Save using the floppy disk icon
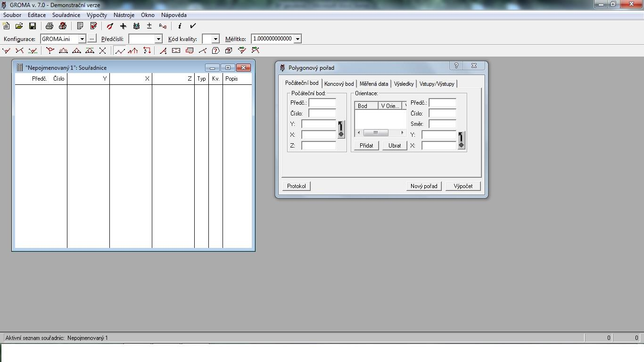This screenshot has height=362, width=644. (x=33, y=26)
